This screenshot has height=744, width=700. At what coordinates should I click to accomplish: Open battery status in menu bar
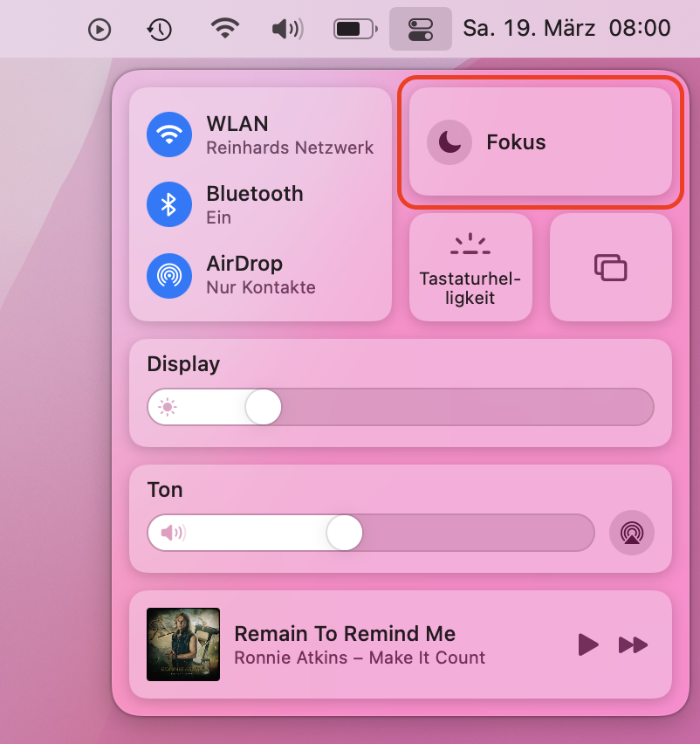pos(356,30)
